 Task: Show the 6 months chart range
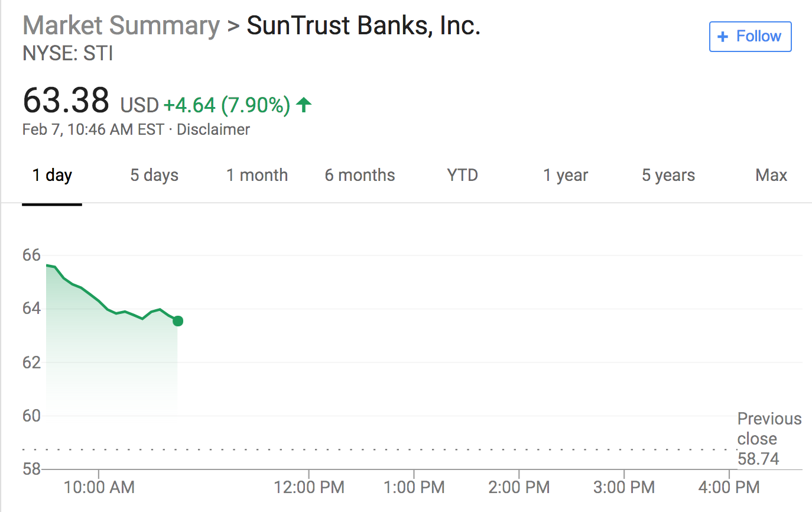coord(360,175)
